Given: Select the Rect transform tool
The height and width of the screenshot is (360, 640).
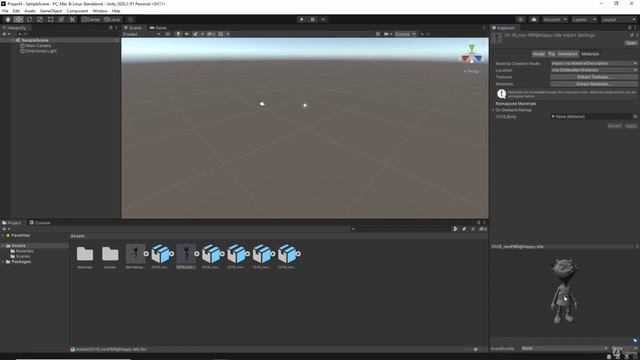Looking at the screenshot, I should (x=51, y=20).
